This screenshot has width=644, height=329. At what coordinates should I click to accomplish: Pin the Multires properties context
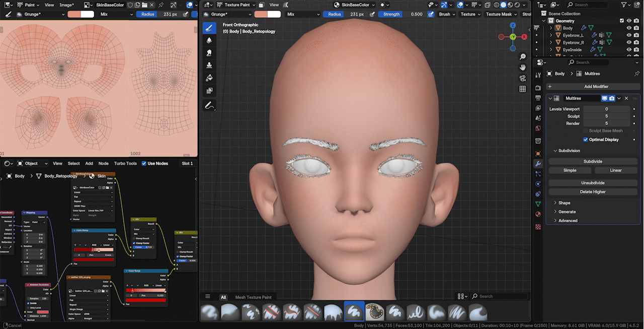637,74
